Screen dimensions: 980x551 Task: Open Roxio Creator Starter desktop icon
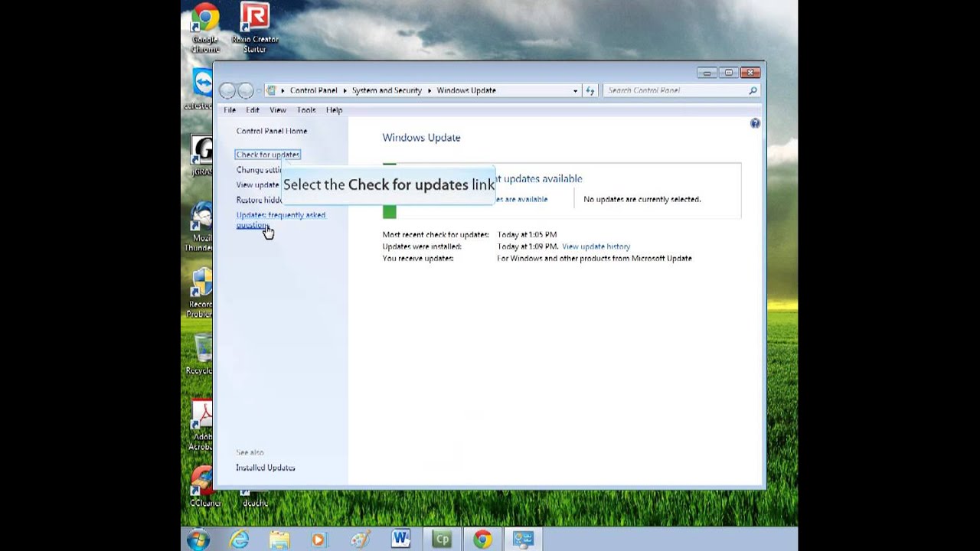pos(255,28)
